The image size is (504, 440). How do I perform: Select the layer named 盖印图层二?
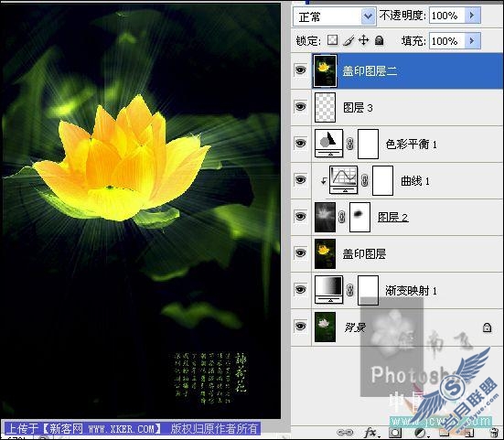coord(370,70)
